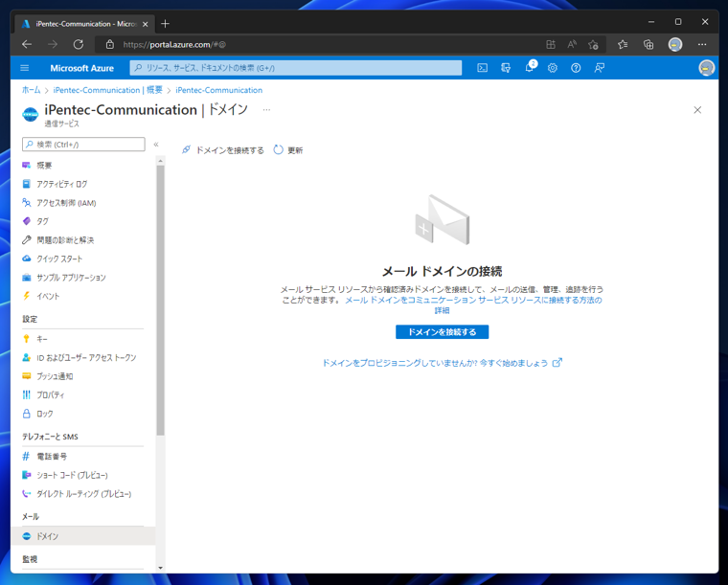
Task: Close the ドメイン blade
Action: pyautogui.click(x=697, y=110)
